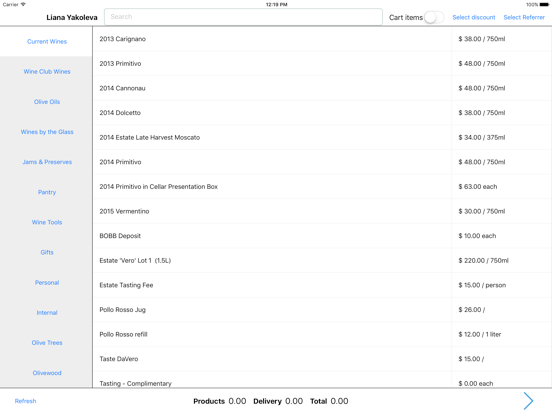552x414 pixels.
Task: Open the Pantry category
Action: (x=47, y=192)
